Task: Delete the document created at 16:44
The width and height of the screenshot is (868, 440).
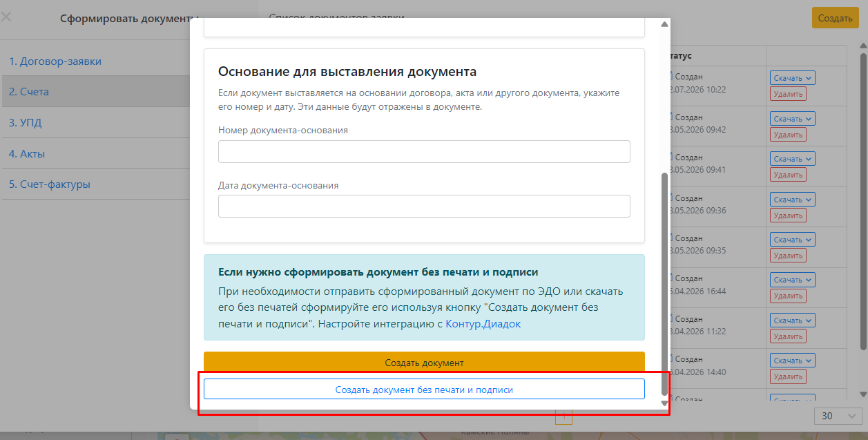Action: [x=788, y=297]
